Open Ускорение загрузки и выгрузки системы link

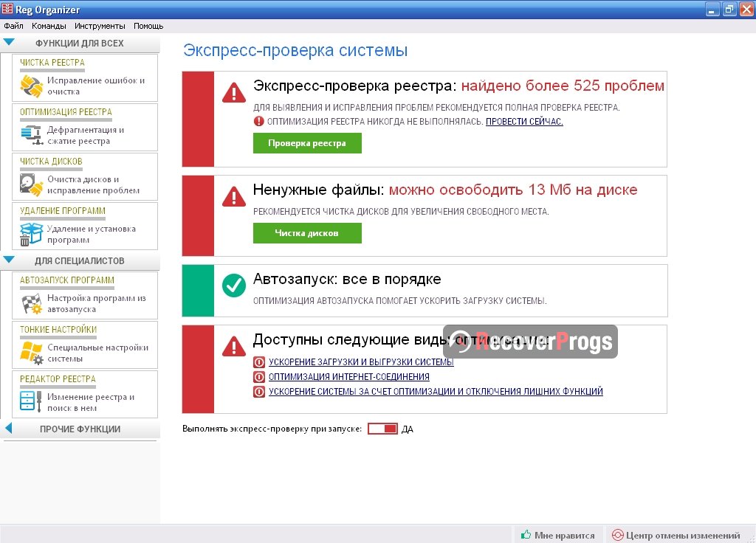361,362
